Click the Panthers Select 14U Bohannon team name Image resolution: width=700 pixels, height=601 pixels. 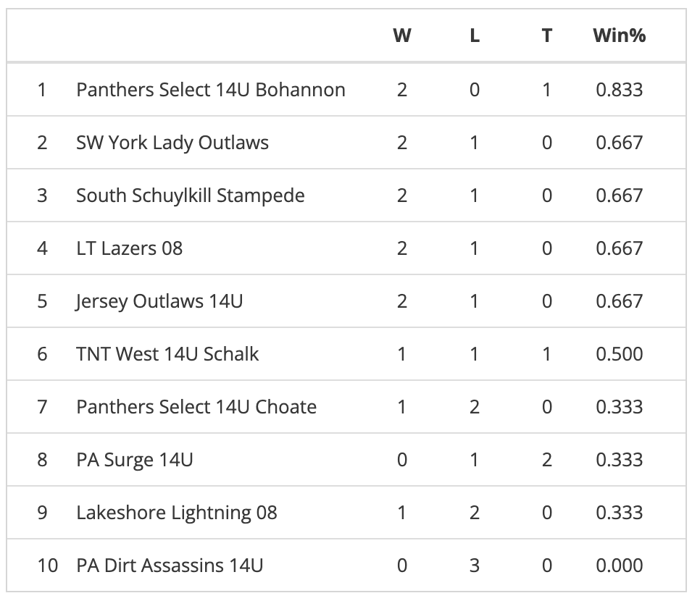coord(210,90)
